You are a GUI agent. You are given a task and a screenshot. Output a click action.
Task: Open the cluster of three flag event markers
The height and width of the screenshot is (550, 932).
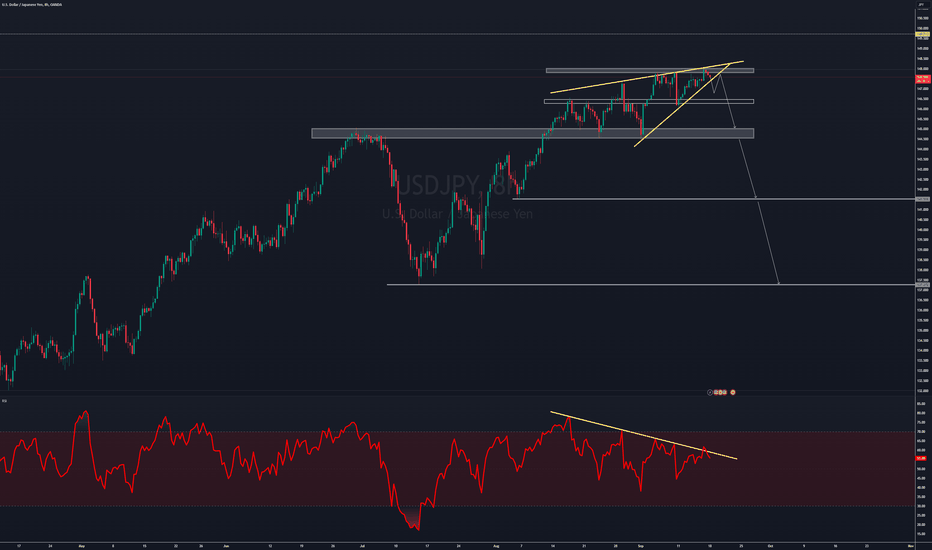(720, 392)
